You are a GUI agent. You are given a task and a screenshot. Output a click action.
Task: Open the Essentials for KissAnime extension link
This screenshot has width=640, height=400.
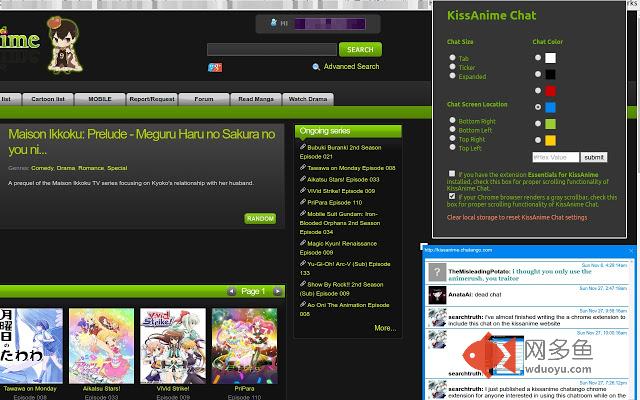click(x=563, y=175)
